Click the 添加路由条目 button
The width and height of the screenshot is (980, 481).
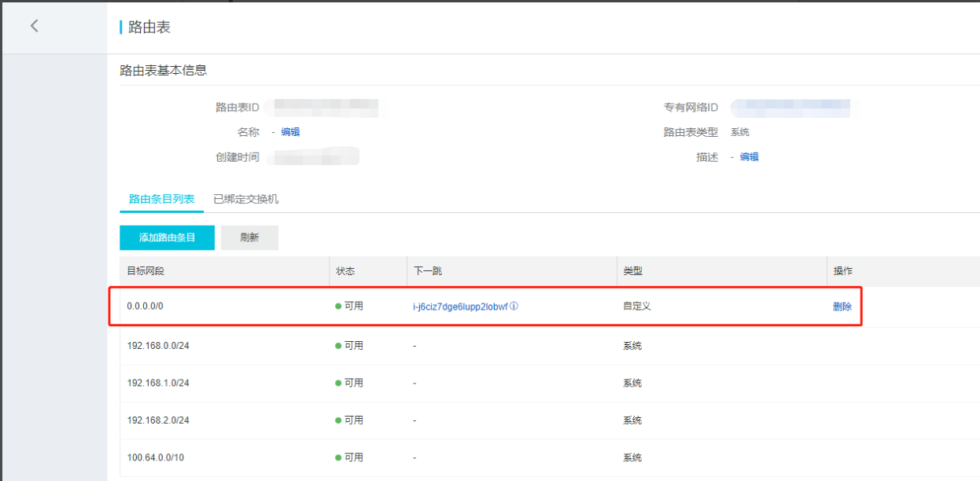coord(167,237)
